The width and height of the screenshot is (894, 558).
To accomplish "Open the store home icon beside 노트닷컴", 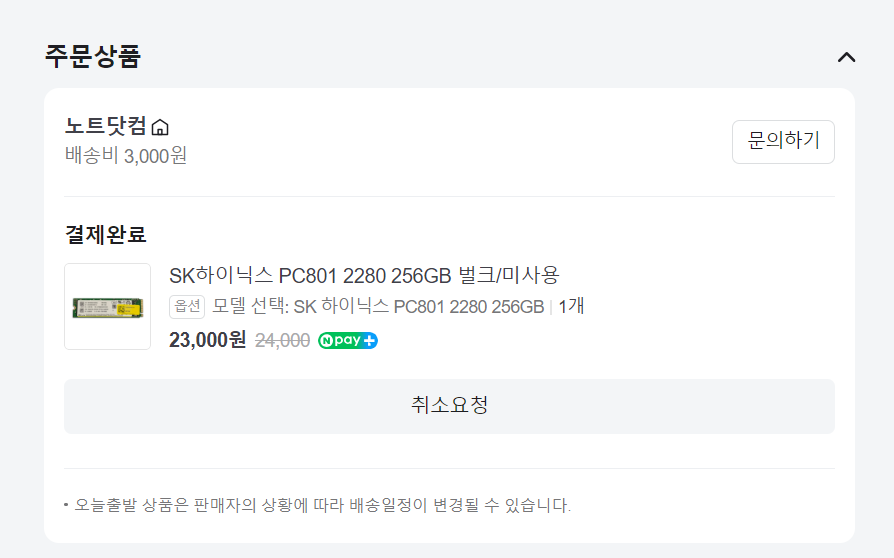I will (160, 127).
